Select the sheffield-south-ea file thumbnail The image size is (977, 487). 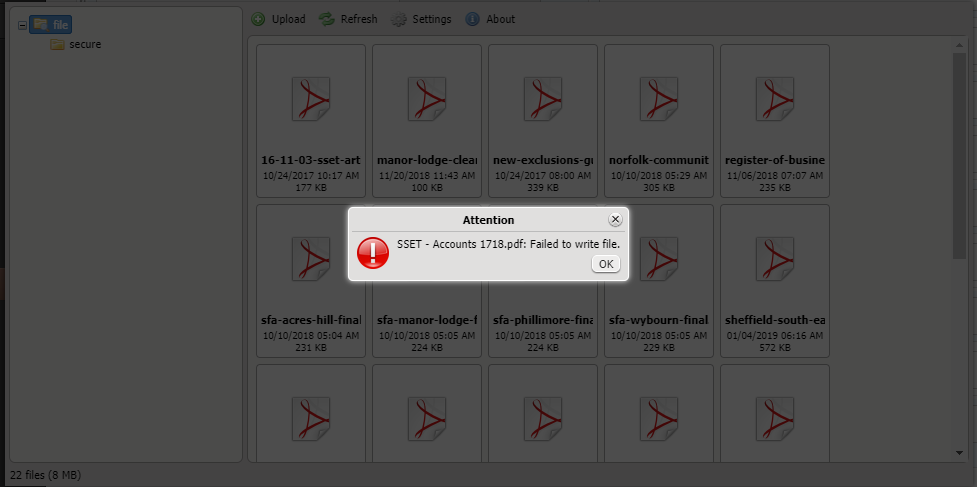point(774,281)
